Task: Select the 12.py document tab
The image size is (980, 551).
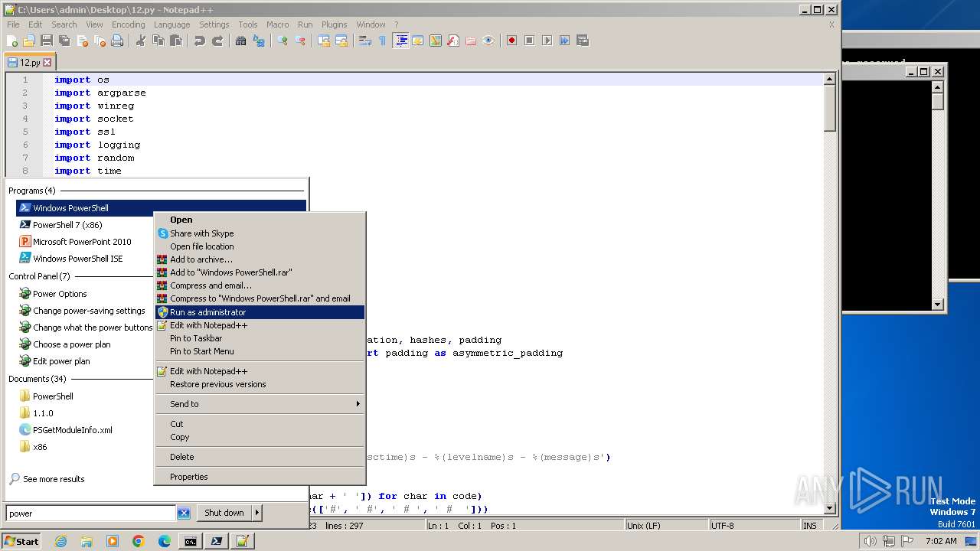Action: [x=29, y=63]
